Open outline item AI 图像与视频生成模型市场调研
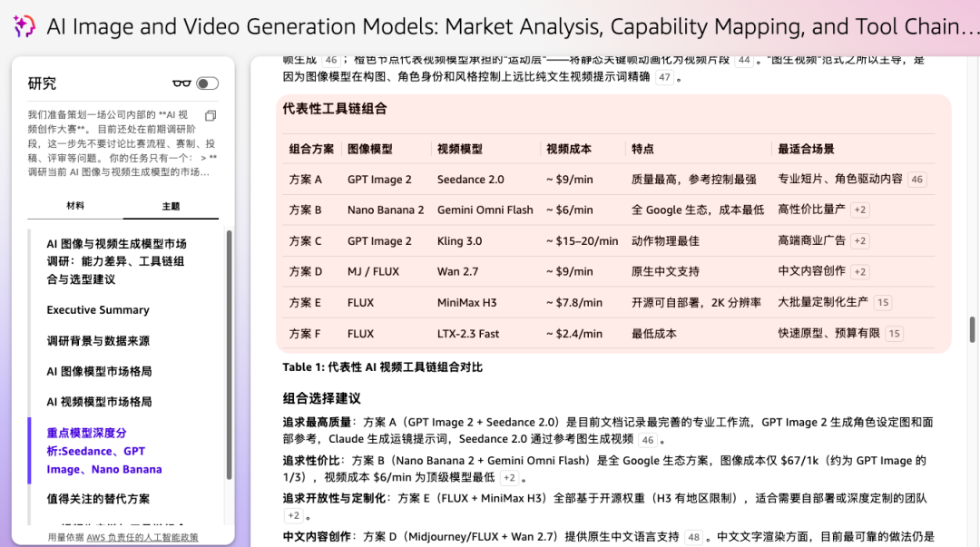 pyautogui.click(x=116, y=261)
